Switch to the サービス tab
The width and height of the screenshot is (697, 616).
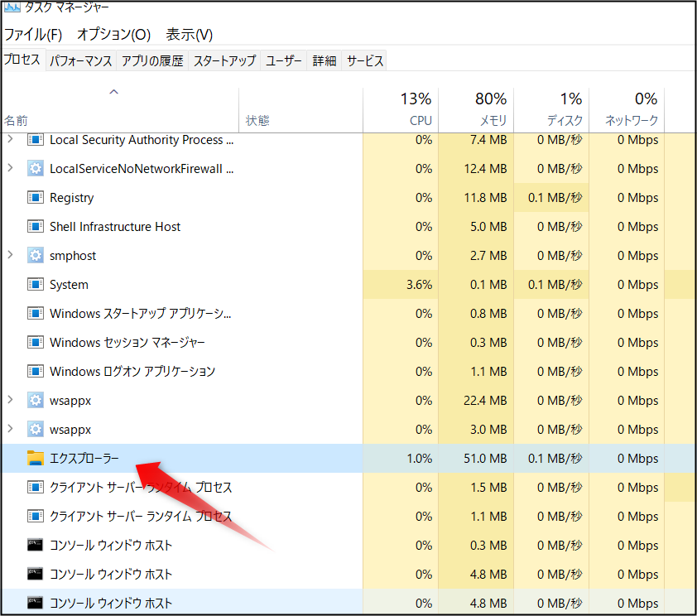364,60
